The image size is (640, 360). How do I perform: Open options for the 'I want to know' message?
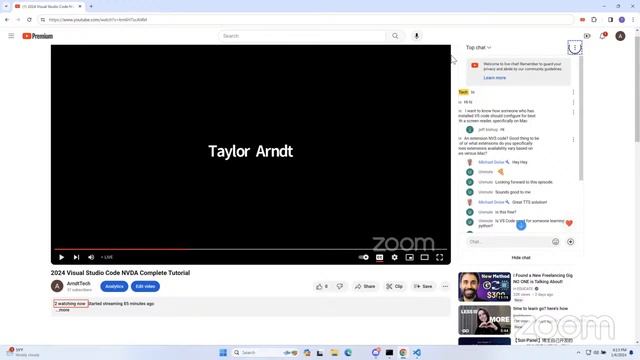(x=573, y=112)
